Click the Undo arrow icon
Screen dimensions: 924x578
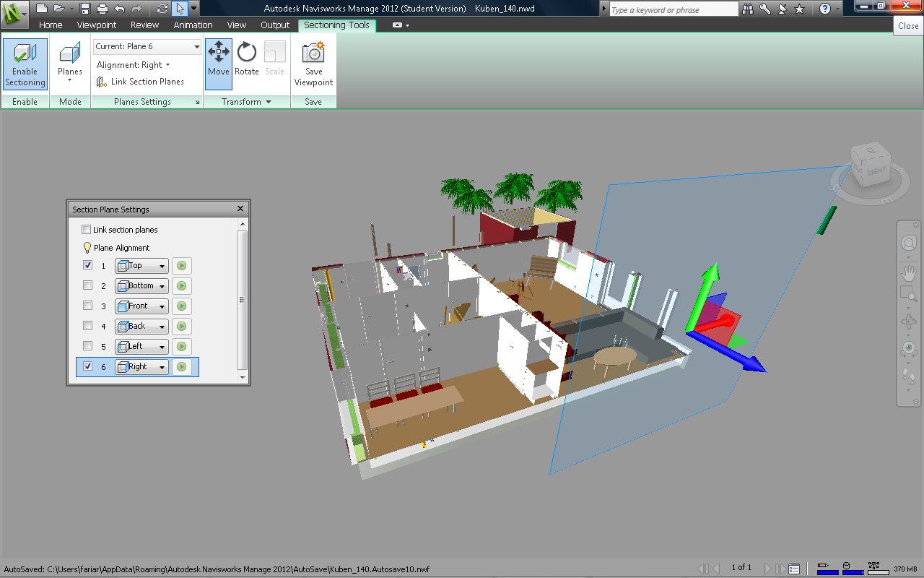coord(119,9)
